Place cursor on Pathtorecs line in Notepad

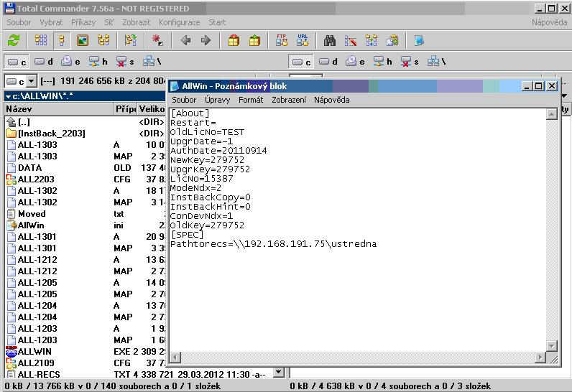[274, 243]
